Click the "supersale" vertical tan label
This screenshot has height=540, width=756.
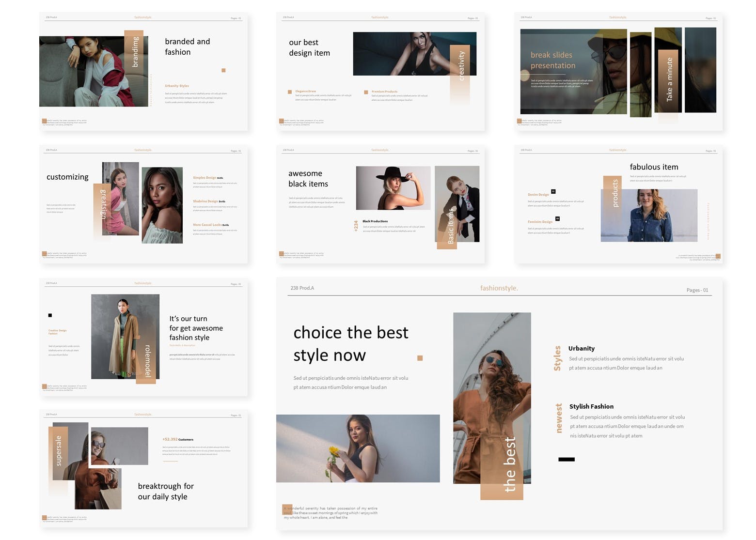(59, 450)
